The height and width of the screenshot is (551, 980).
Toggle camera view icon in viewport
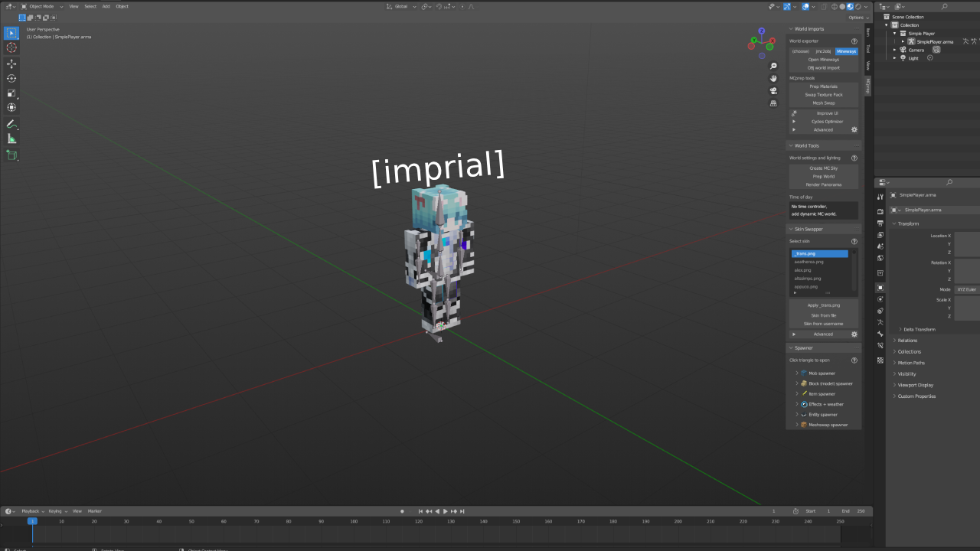[x=773, y=90]
